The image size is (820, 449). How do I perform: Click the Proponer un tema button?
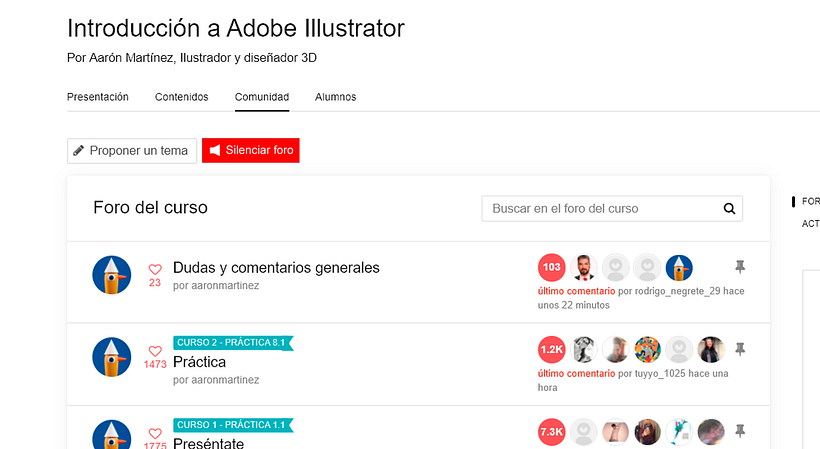(131, 150)
